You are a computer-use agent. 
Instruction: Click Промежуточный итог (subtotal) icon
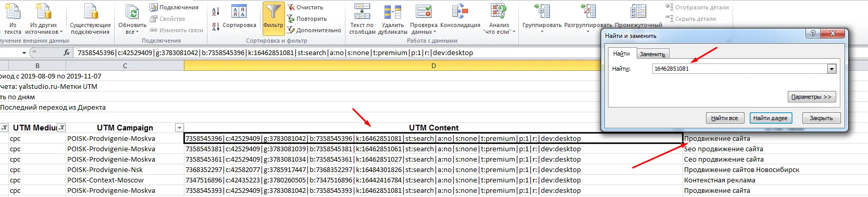(638, 11)
